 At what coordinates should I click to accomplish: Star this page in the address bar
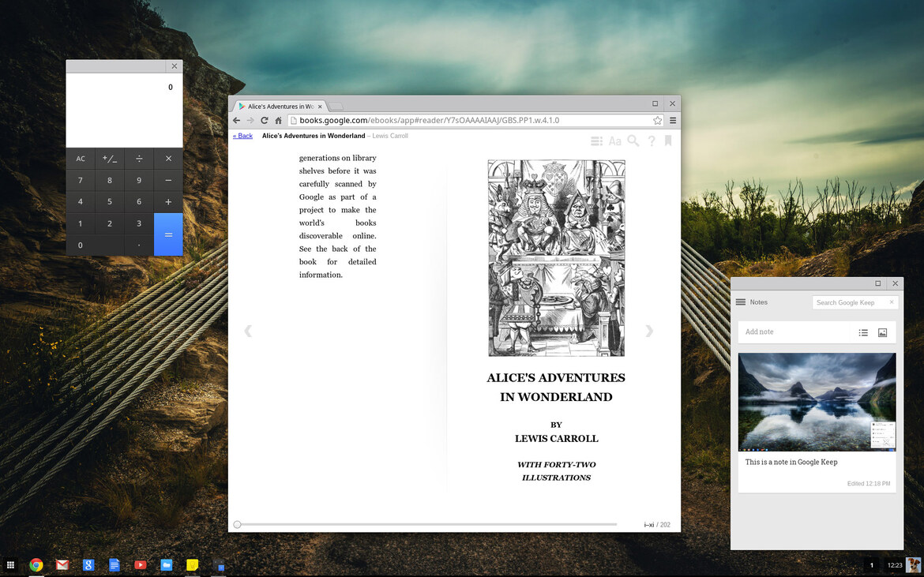pyautogui.click(x=657, y=120)
